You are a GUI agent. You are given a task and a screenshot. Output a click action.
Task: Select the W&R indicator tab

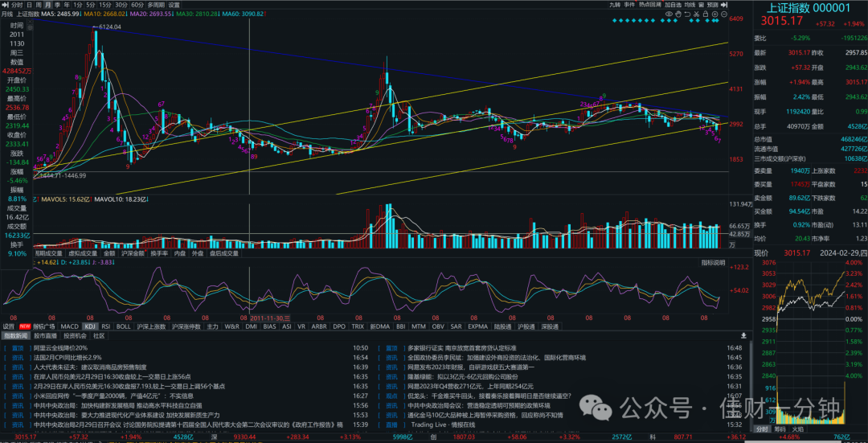(x=232, y=326)
